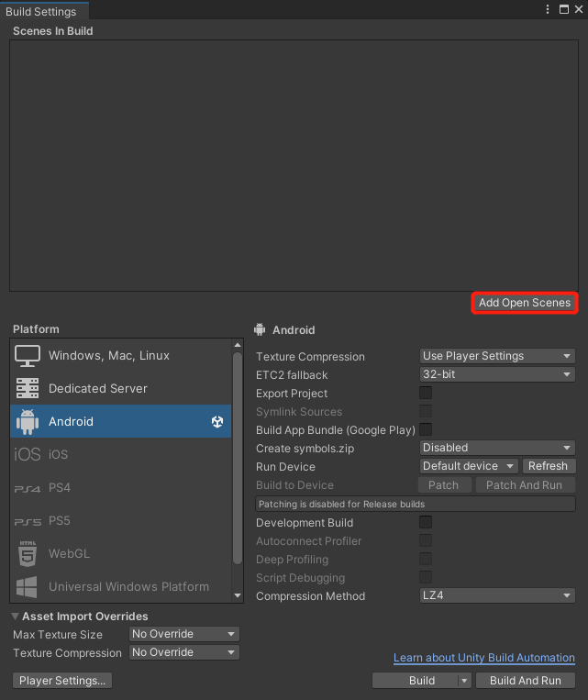Click the Patching is disabled message box

[416, 504]
